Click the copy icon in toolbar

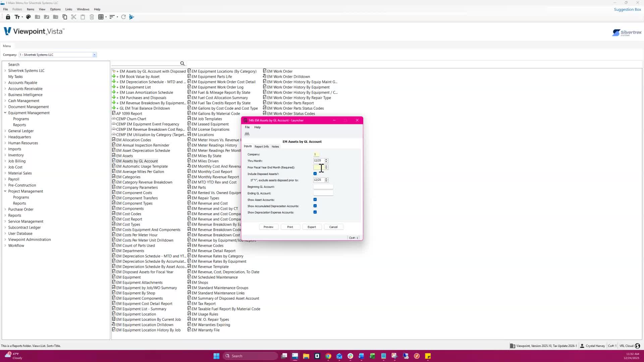pos(65,17)
